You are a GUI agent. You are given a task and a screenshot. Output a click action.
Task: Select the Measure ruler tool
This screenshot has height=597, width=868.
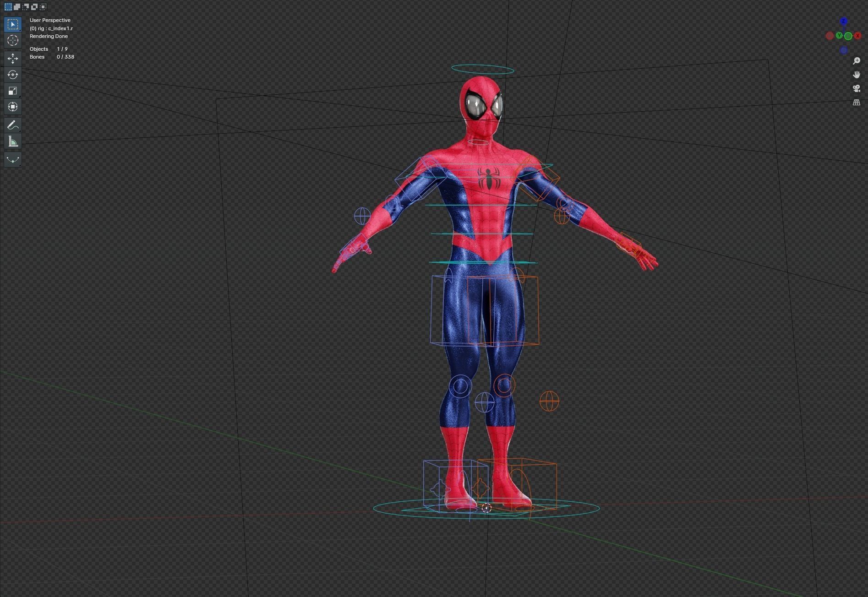(13, 141)
